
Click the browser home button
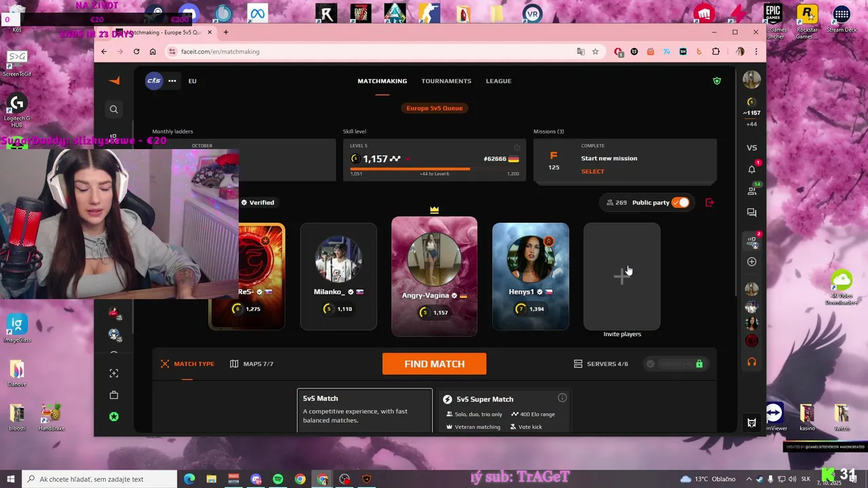(153, 52)
